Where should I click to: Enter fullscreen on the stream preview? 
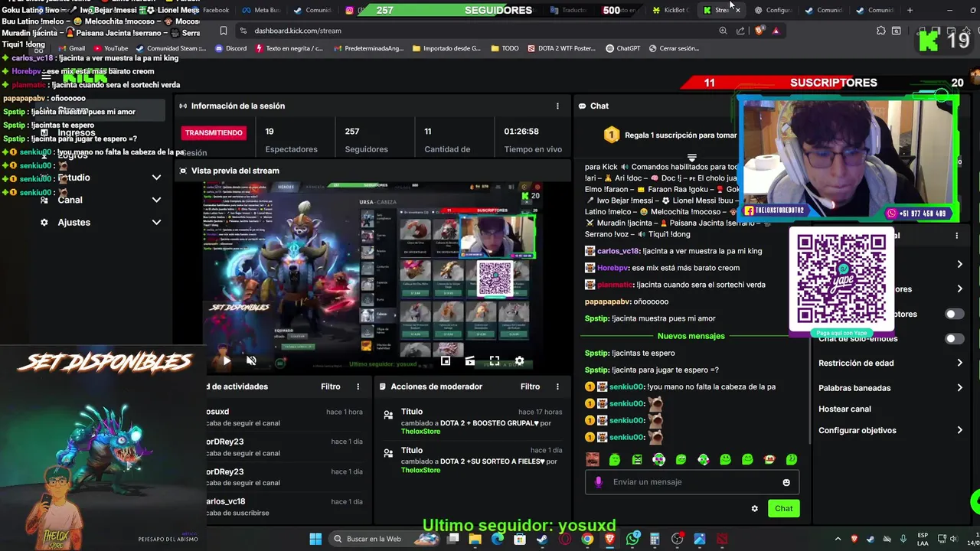coord(495,361)
